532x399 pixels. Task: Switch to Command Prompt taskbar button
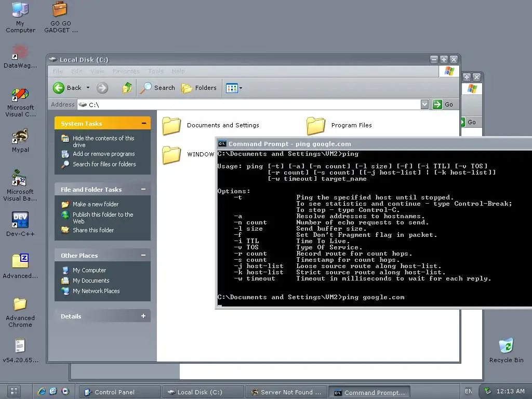[x=369, y=393]
